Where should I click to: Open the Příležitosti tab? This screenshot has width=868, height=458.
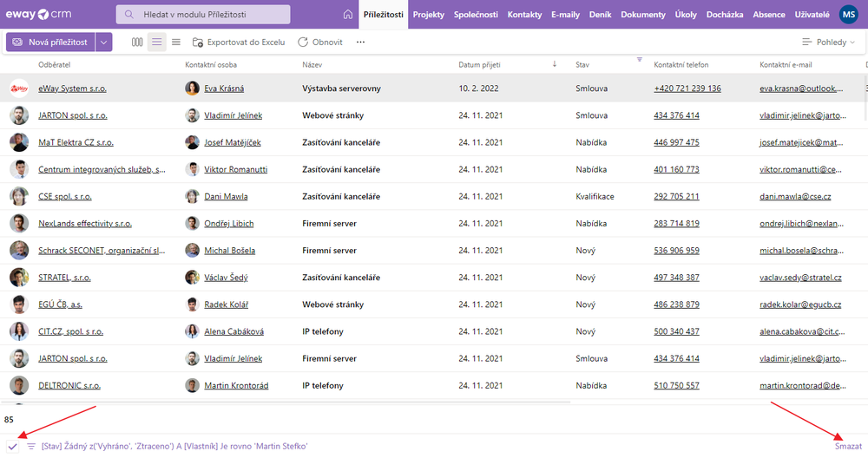pyautogui.click(x=383, y=15)
